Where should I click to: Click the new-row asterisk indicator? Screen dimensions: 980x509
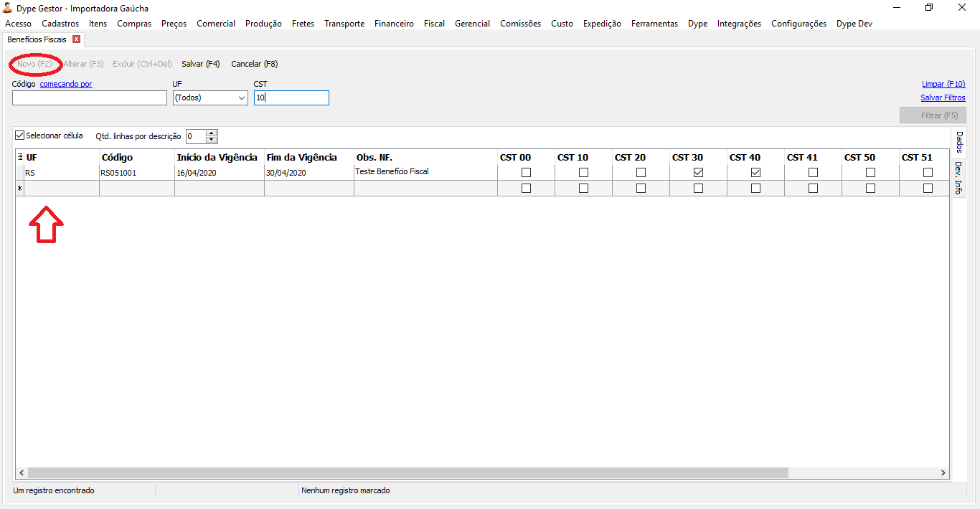pos(19,189)
